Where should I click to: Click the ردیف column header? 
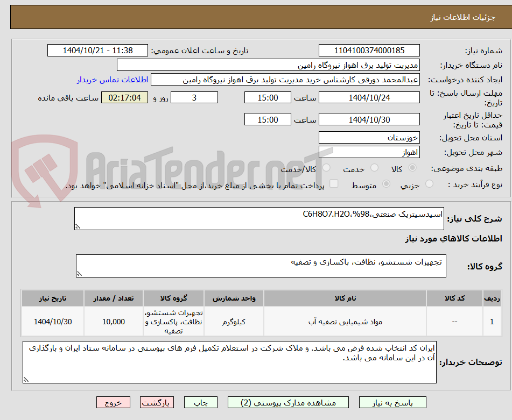[x=492, y=298]
